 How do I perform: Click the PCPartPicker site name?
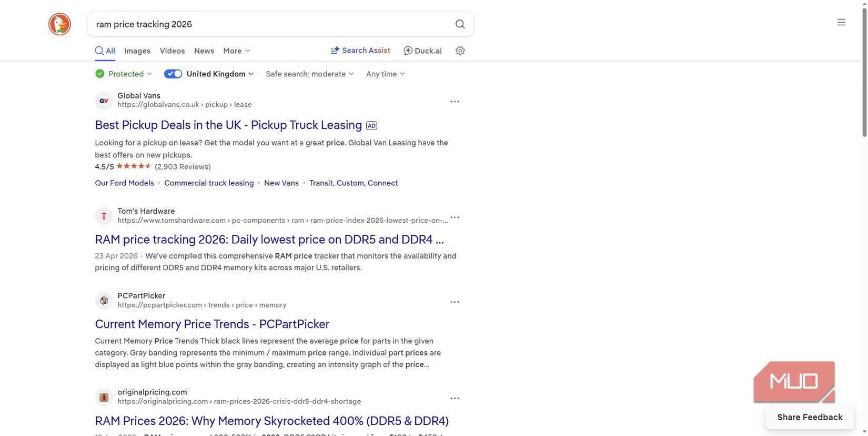click(x=142, y=295)
